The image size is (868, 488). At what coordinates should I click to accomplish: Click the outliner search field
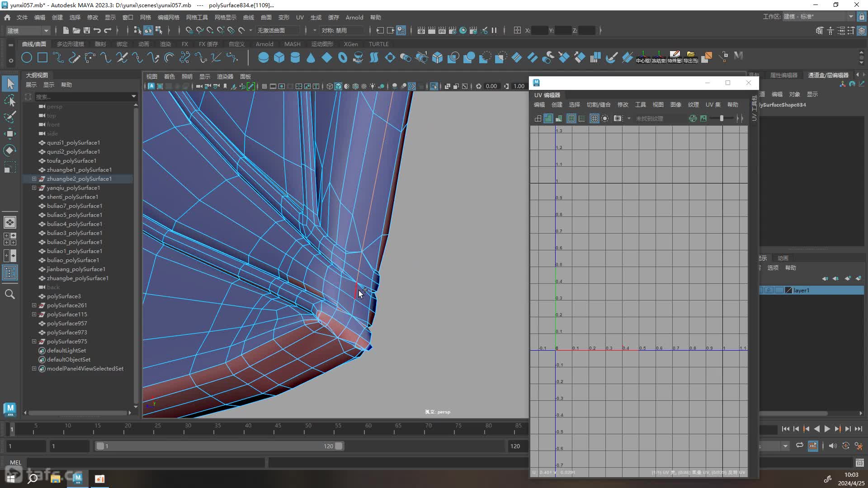(x=86, y=96)
